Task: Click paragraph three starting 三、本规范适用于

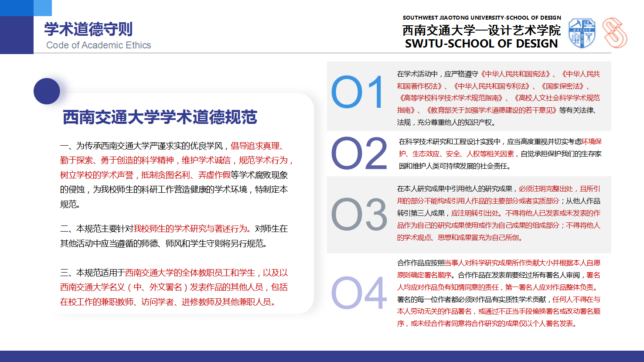Action: click(174, 287)
